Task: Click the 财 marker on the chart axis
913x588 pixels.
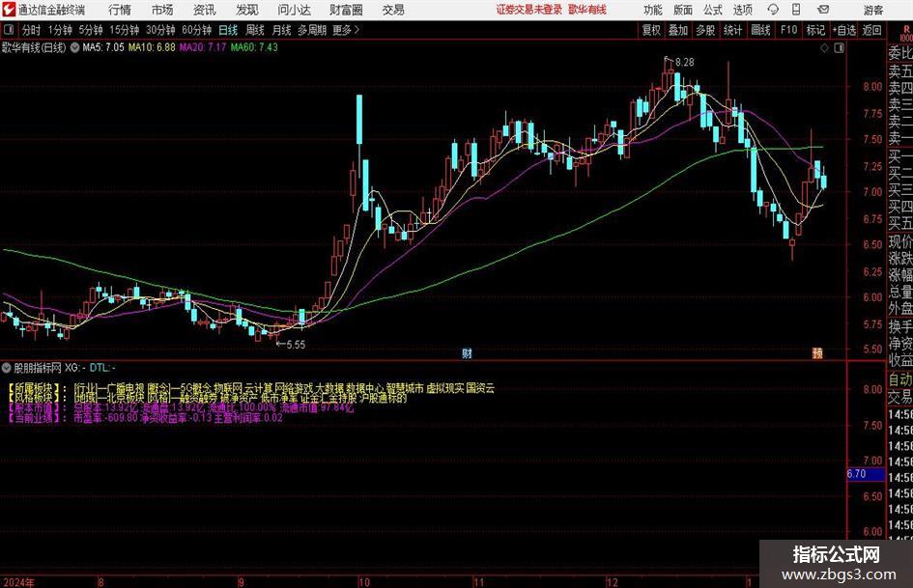Action: (467, 352)
